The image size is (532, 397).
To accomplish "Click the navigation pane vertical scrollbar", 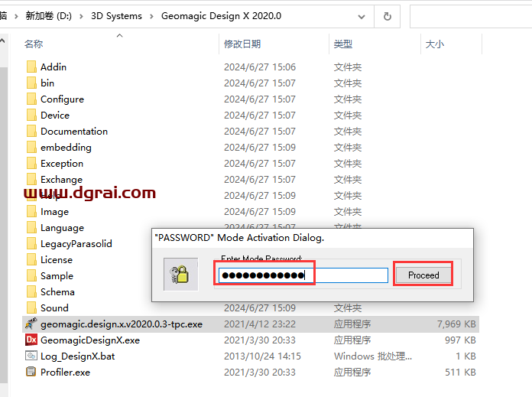I will pos(3,224).
